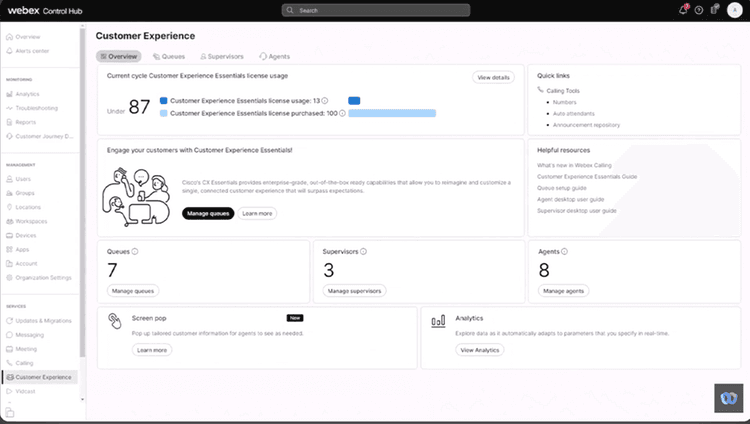Click the info icon beside Supervisors count

(x=364, y=252)
